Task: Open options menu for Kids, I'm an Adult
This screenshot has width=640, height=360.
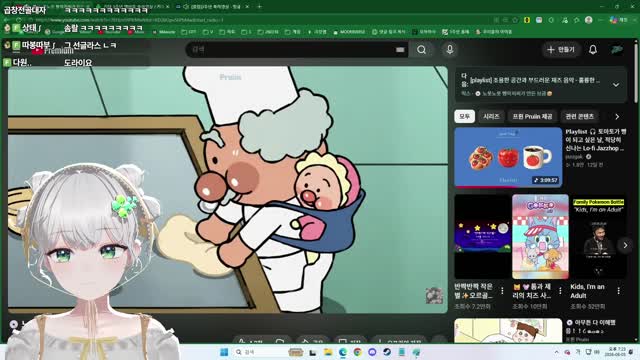Action: coord(618,291)
